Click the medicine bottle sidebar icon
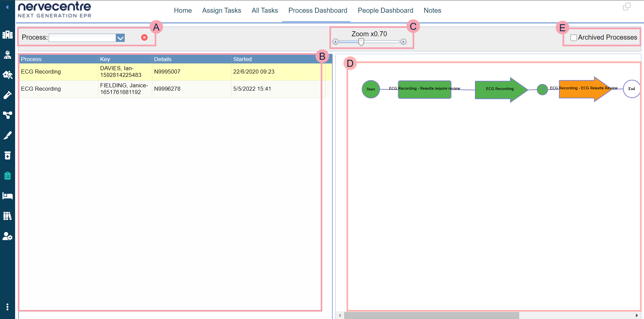The width and height of the screenshot is (644, 319). pyautogui.click(x=7, y=155)
